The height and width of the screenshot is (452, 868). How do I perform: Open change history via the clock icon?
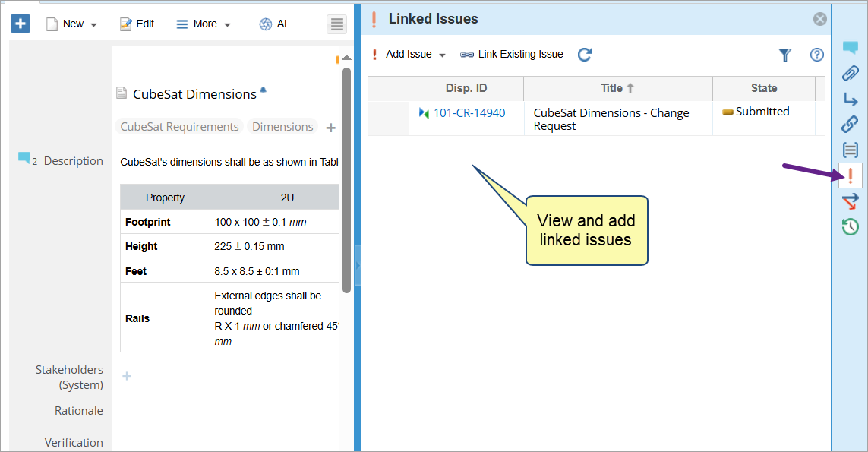[x=850, y=226]
